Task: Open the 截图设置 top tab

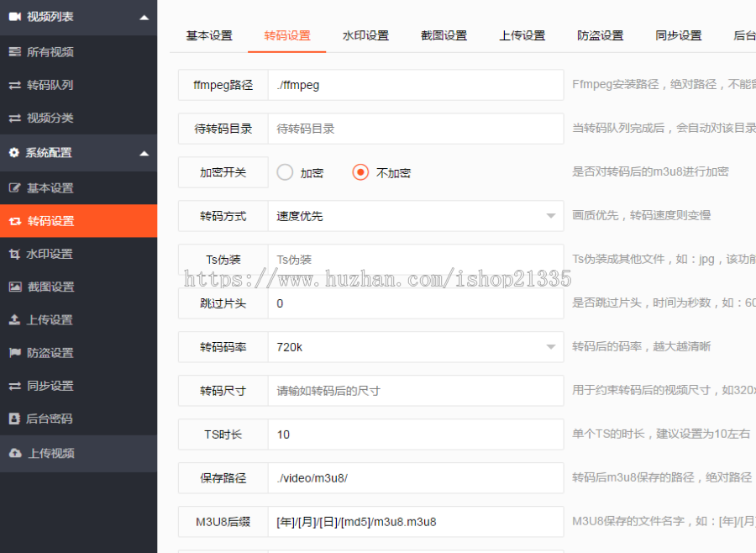Action: [x=444, y=35]
